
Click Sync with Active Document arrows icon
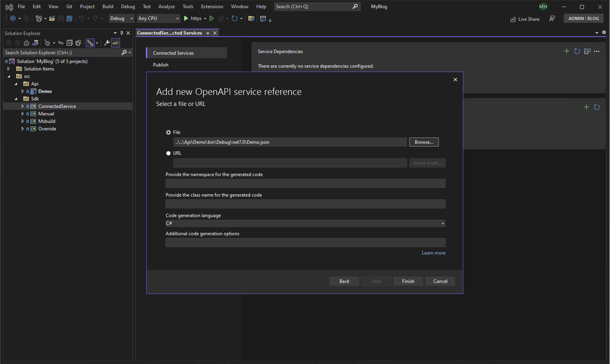click(61, 43)
